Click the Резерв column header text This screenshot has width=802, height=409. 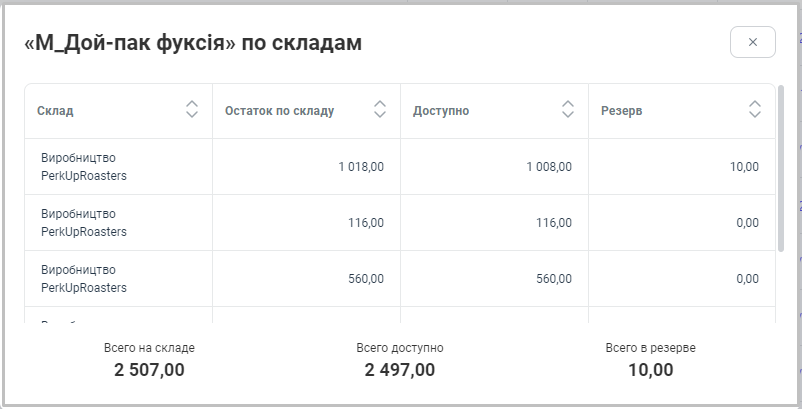[622, 111]
